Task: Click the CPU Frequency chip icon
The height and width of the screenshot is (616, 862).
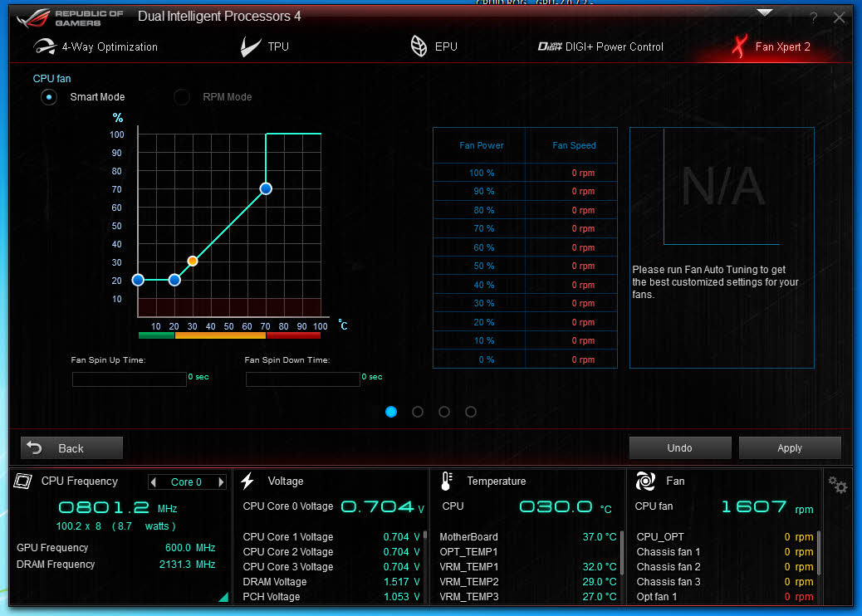Action: coord(25,482)
